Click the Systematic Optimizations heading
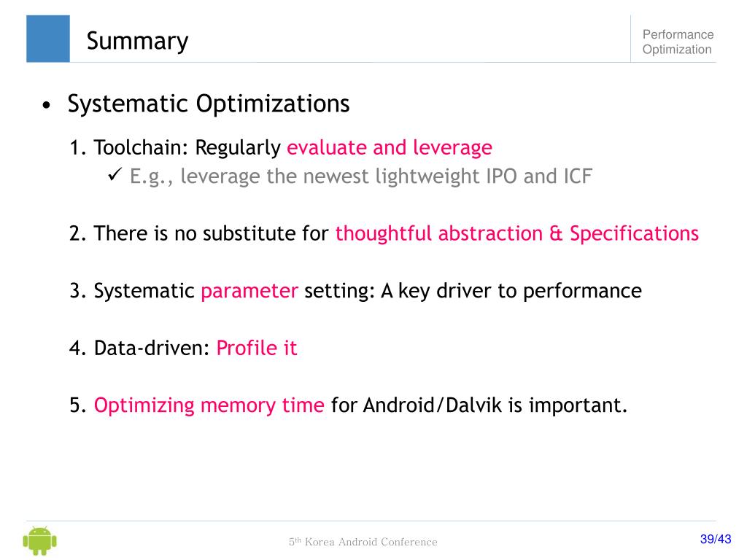Viewport: 747px width, 560px height. click(x=209, y=104)
